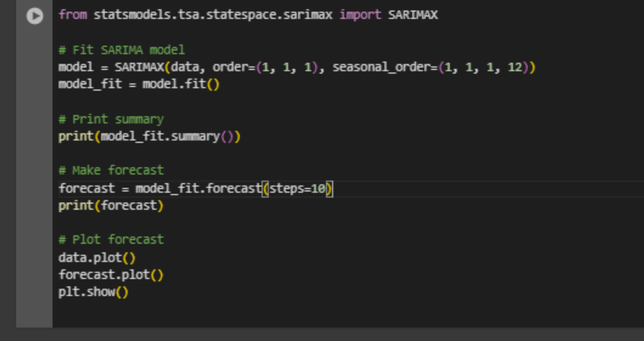Click the 'import' keyword on the first line
The height and width of the screenshot is (341, 644).
(x=360, y=15)
